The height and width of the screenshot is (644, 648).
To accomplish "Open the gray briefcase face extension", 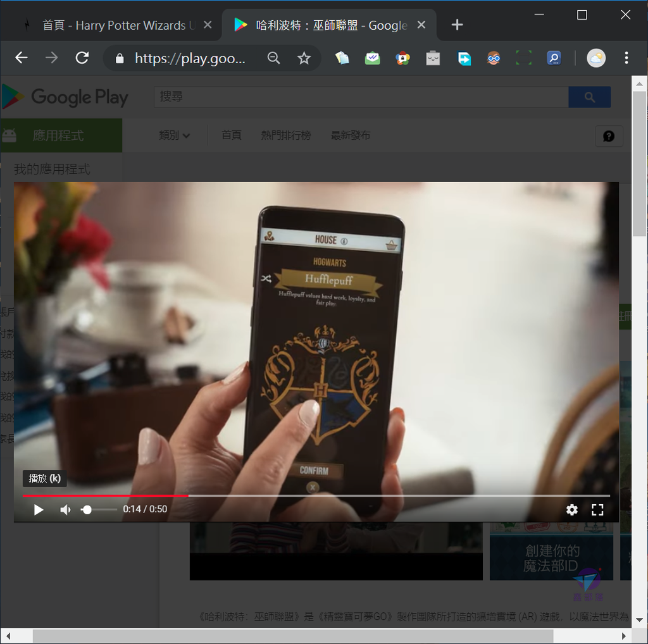I will click(x=433, y=58).
